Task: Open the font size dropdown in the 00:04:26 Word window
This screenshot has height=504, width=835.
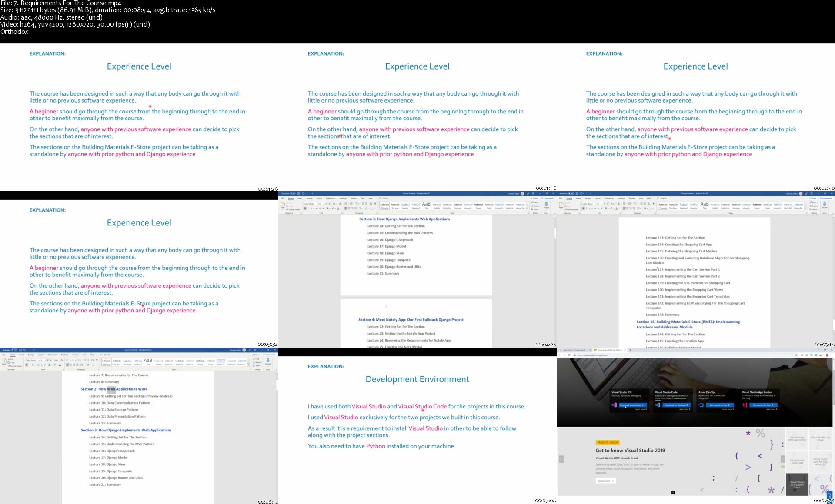Action: tap(324, 204)
